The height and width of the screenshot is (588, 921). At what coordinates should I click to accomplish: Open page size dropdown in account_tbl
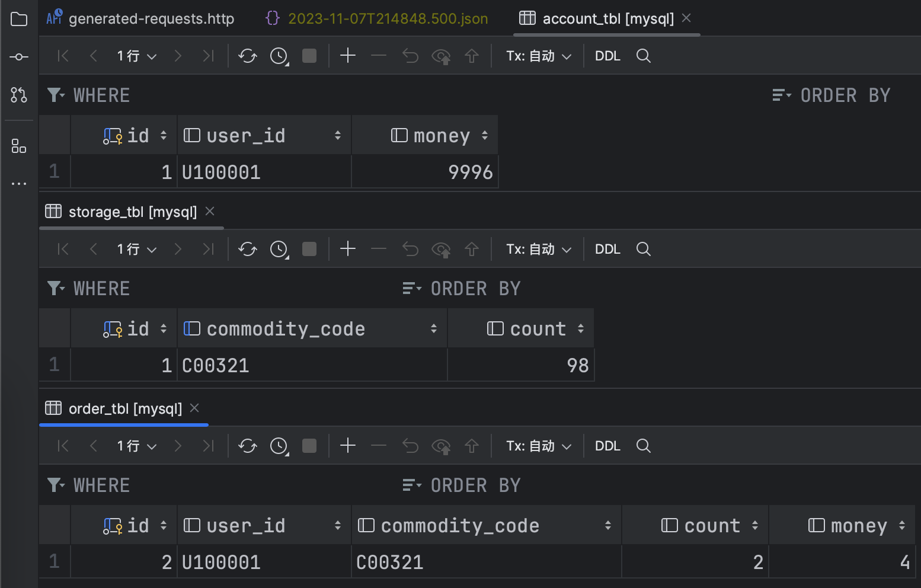(x=137, y=56)
